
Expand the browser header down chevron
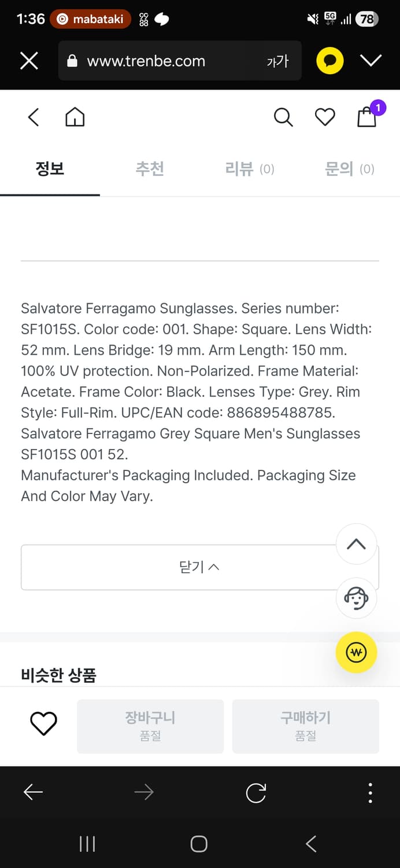pyautogui.click(x=371, y=61)
